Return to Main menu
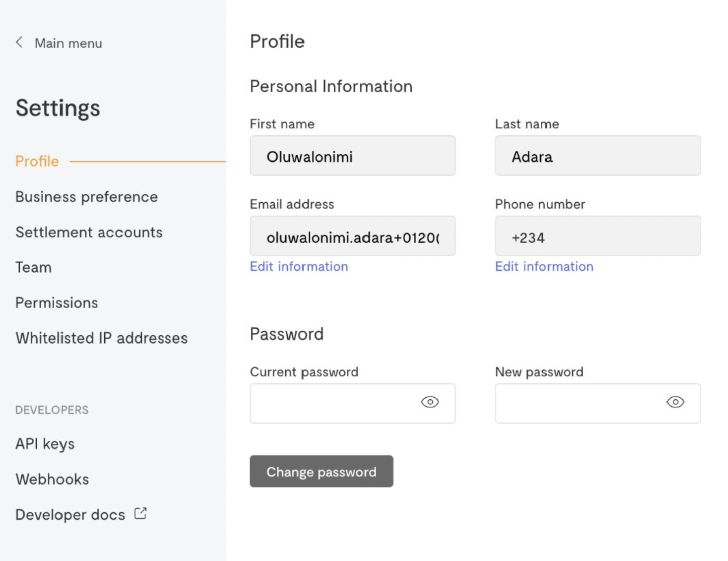Image resolution: width=728 pixels, height=561 pixels. (x=68, y=43)
